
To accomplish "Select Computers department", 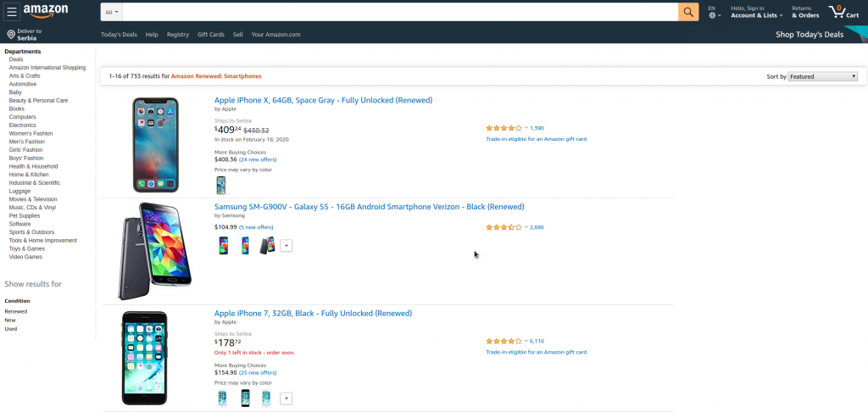I will pyautogui.click(x=22, y=117).
